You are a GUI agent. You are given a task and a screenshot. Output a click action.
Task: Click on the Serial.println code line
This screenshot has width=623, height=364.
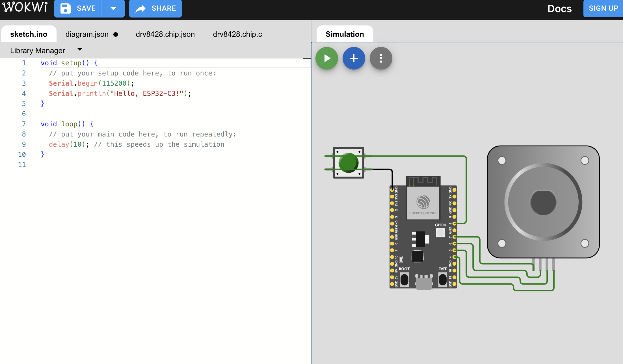120,94
